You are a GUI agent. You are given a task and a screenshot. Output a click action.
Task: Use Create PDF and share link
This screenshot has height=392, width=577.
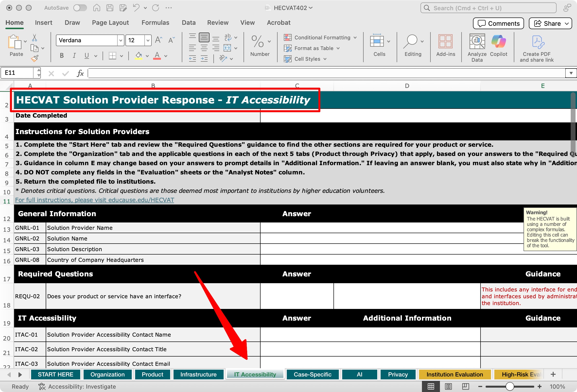(x=536, y=47)
